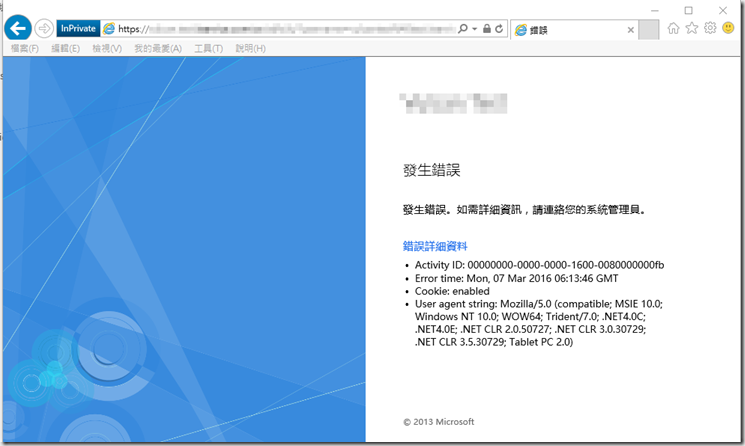
Task: Go to the home page icon
Action: click(x=674, y=28)
